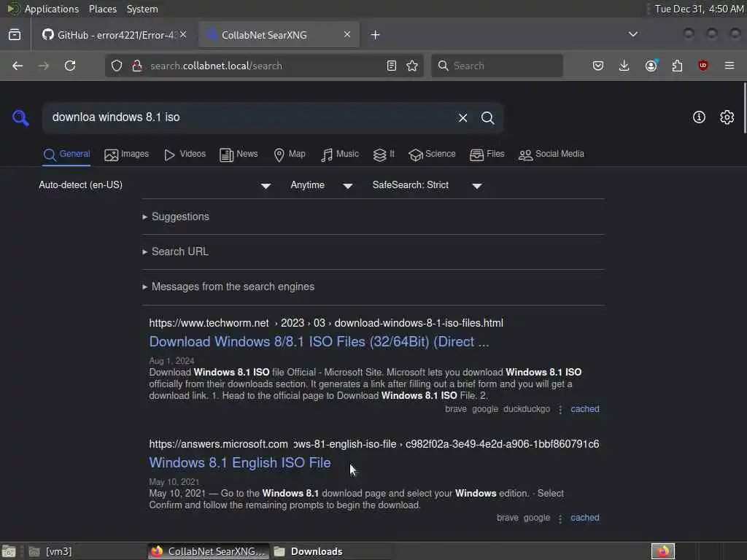Click the Firefox icon in bottom panel tray
747x560 pixels.
[x=662, y=551]
